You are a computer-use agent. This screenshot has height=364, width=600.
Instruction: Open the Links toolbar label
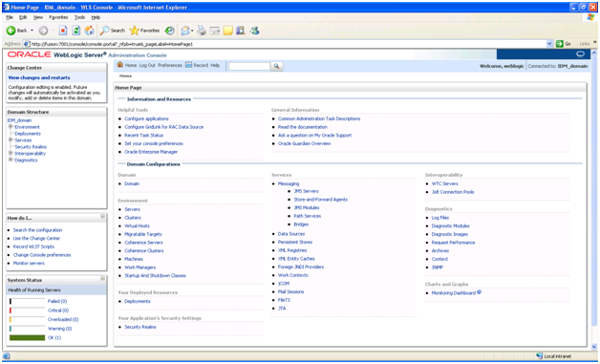585,44
